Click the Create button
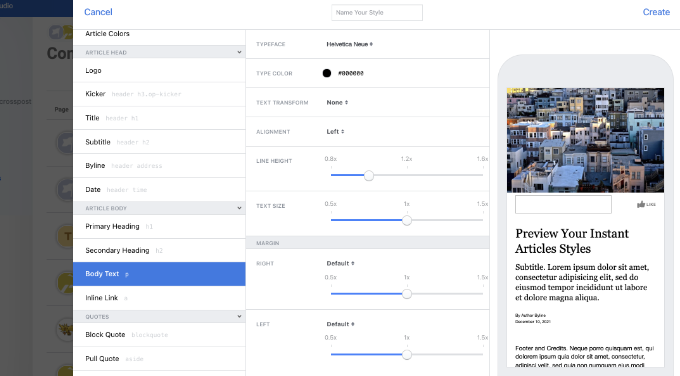 [x=656, y=12]
